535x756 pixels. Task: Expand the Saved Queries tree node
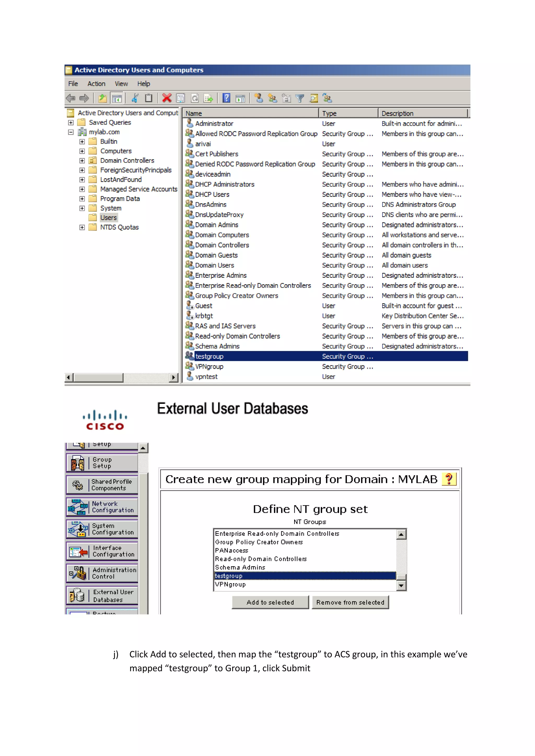71,122
